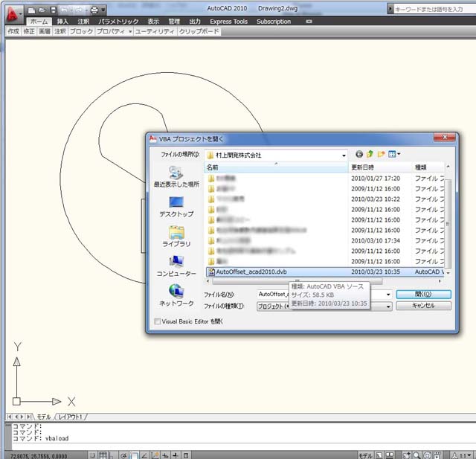The image size is (476, 459).
Task: Go to ライブラリ in places bar
Action: click(x=176, y=237)
